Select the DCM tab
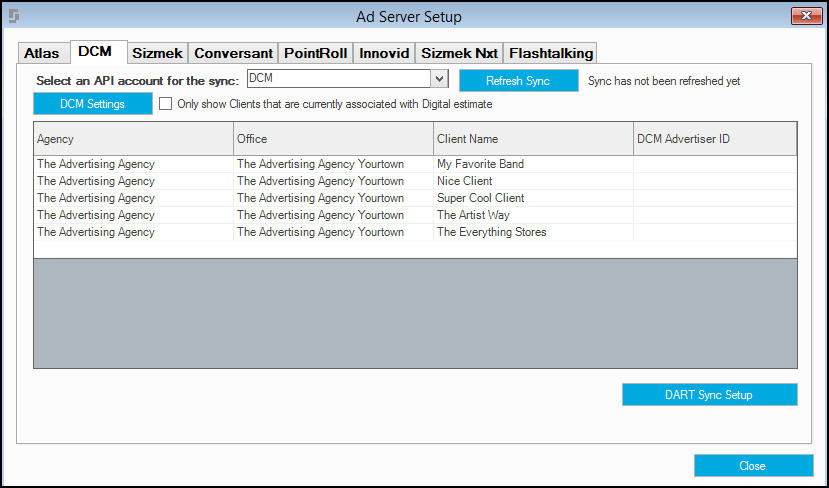This screenshot has height=488, width=829. tap(99, 52)
